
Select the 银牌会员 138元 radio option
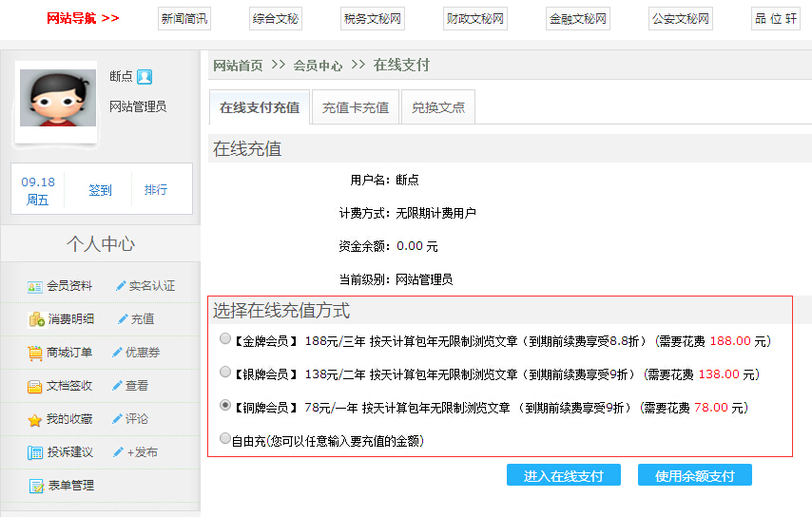(225, 372)
